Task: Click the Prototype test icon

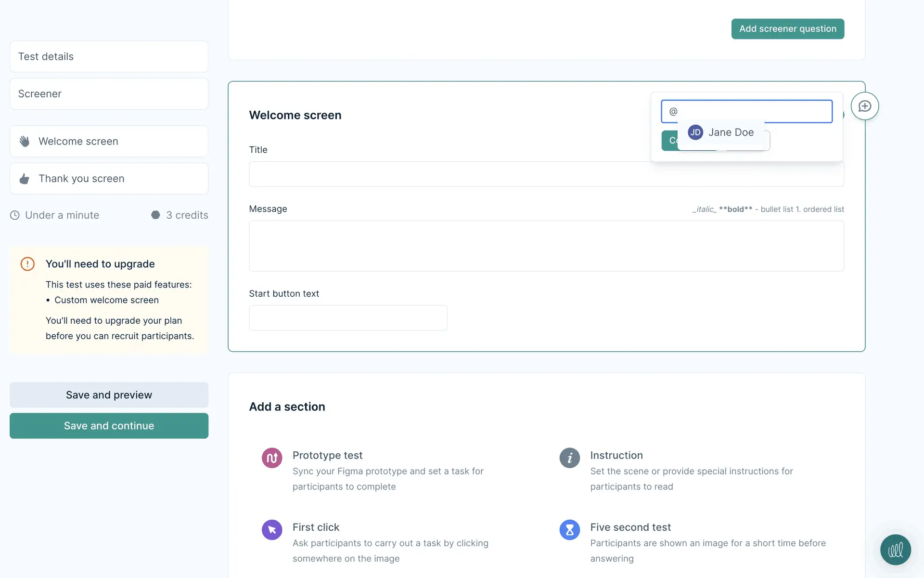Action: click(x=272, y=458)
